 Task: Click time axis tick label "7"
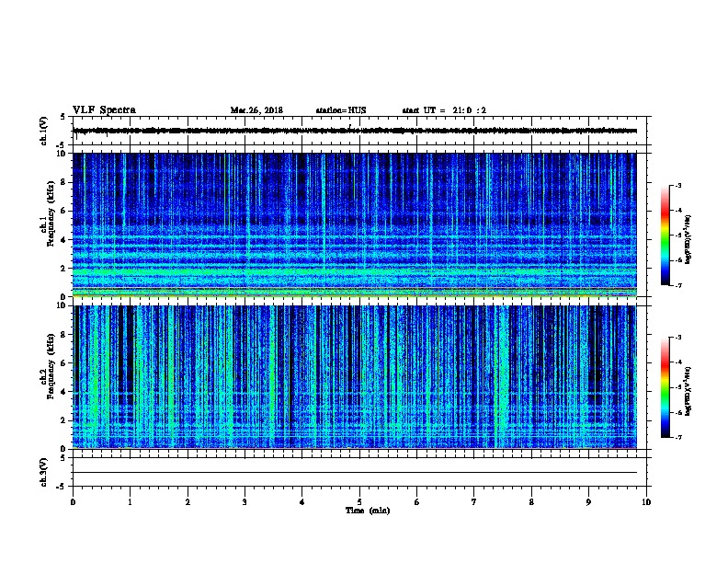tap(474, 501)
